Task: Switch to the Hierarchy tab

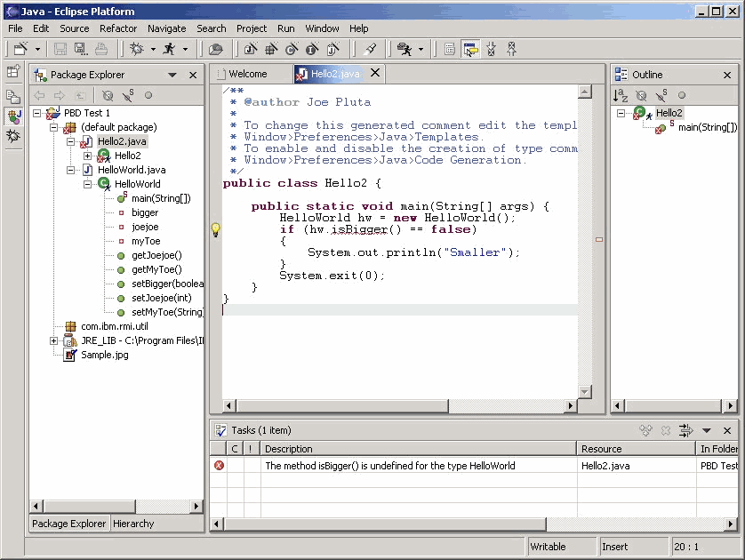Action: [133, 524]
